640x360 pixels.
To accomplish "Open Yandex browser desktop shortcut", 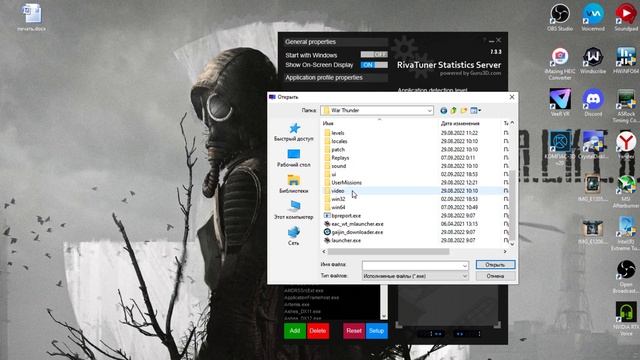I will [626, 145].
